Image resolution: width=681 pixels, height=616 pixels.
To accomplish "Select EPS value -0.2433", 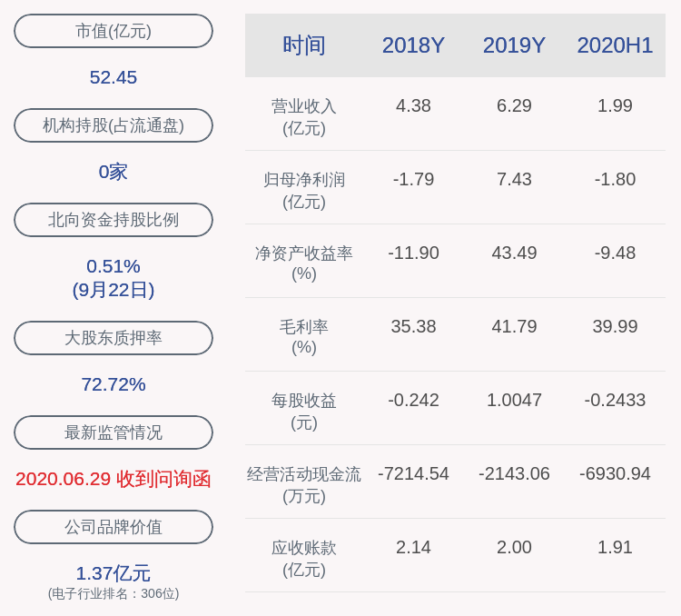I will [615, 401].
